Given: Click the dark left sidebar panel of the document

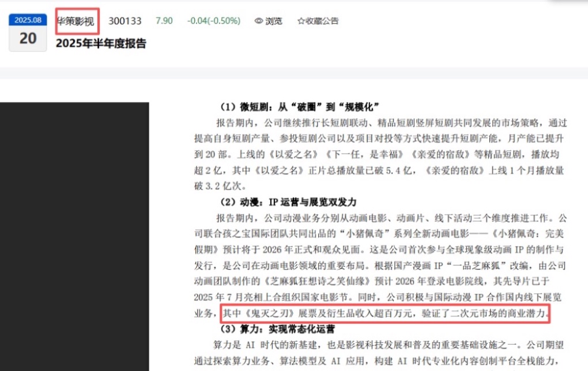Looking at the screenshot, I should [74, 236].
